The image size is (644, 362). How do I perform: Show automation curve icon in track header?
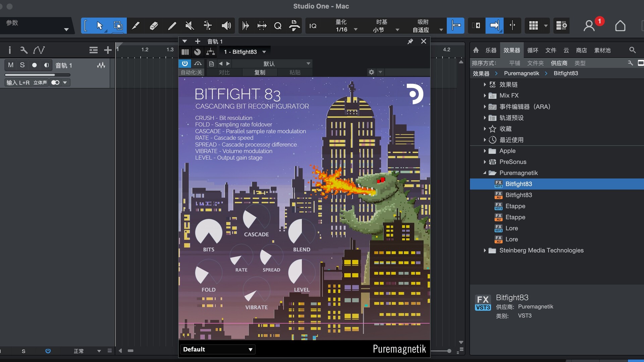(x=39, y=50)
